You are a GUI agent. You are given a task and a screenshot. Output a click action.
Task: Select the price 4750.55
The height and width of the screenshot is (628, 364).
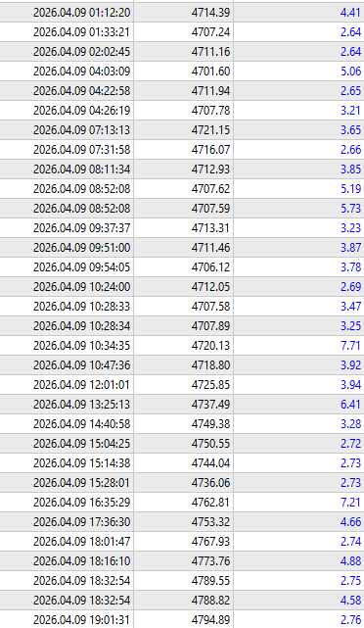(210, 444)
